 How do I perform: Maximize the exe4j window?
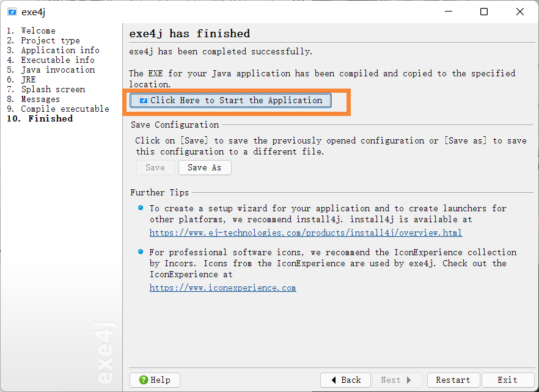pos(484,12)
